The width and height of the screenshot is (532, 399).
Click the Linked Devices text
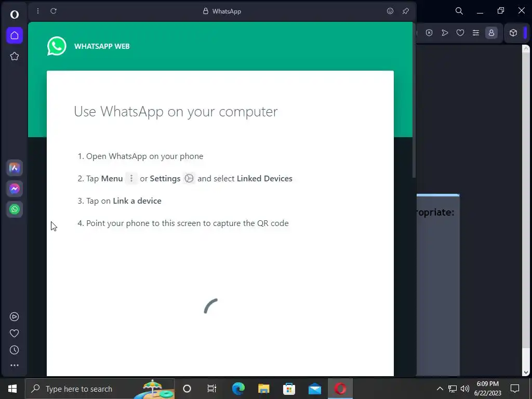(x=264, y=179)
